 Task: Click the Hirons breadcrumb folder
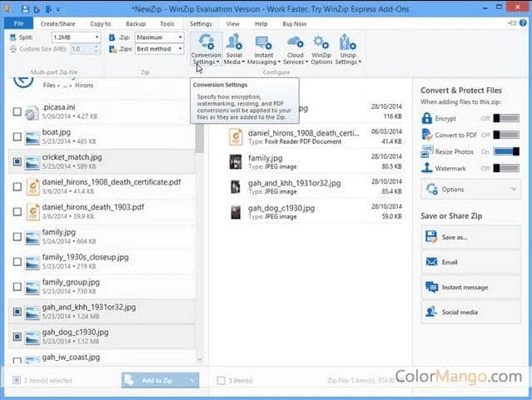[84, 85]
